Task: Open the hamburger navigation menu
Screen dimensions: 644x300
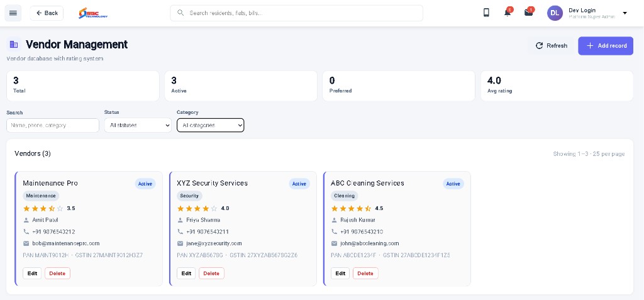Action: point(13,13)
